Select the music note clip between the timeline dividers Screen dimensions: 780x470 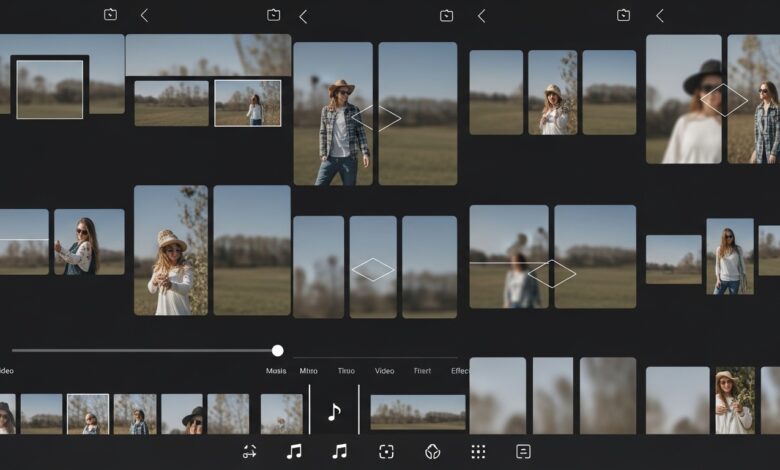coord(334,412)
